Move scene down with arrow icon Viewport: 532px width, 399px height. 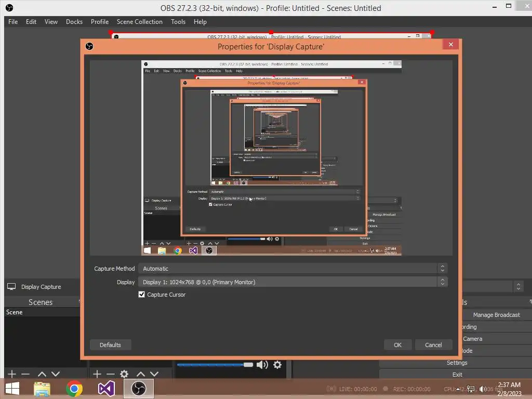point(56,374)
